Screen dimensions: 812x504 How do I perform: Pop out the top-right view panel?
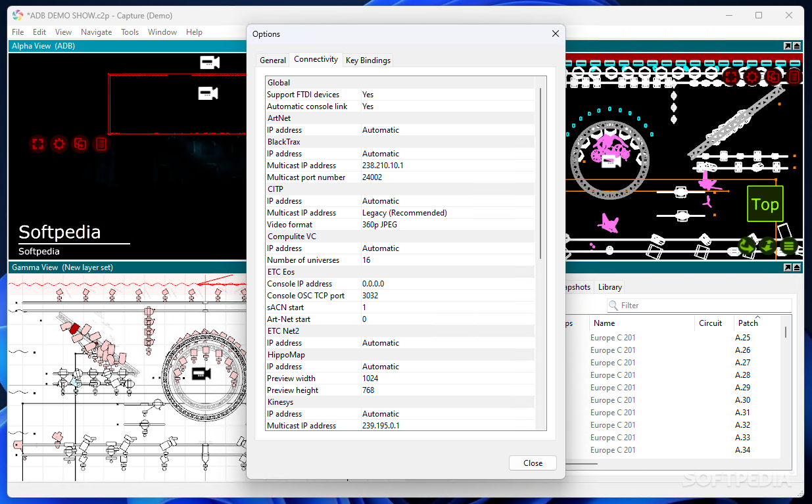click(788, 46)
